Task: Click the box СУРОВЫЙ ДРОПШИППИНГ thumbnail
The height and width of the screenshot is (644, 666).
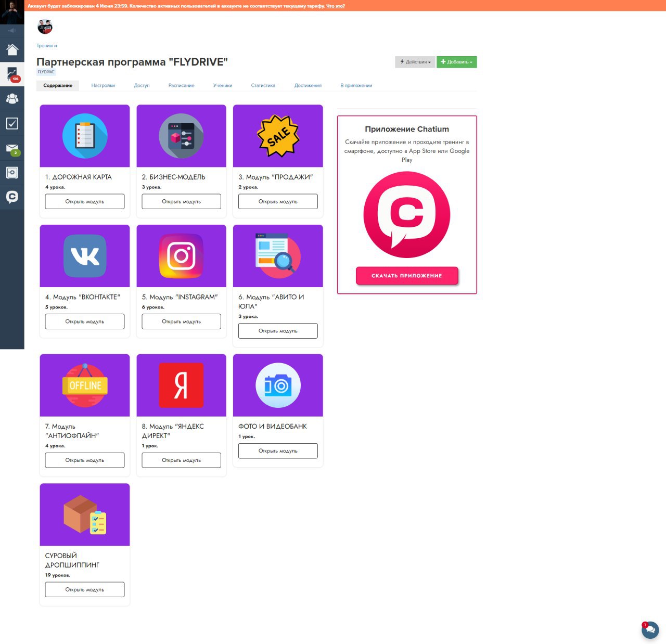Action: coord(85,514)
